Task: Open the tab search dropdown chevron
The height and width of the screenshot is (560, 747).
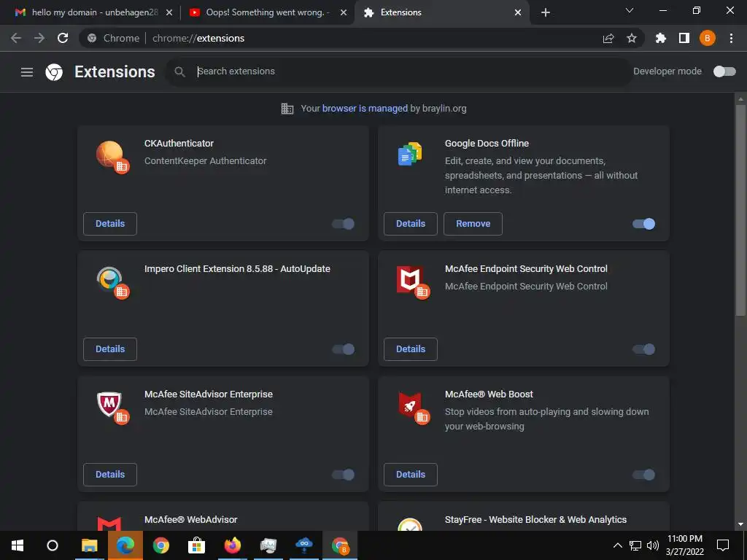Action: point(630,10)
